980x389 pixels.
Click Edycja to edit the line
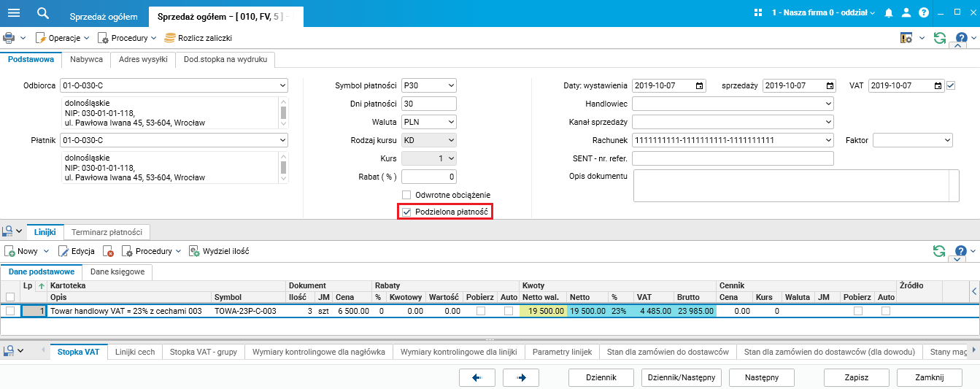tap(77, 251)
